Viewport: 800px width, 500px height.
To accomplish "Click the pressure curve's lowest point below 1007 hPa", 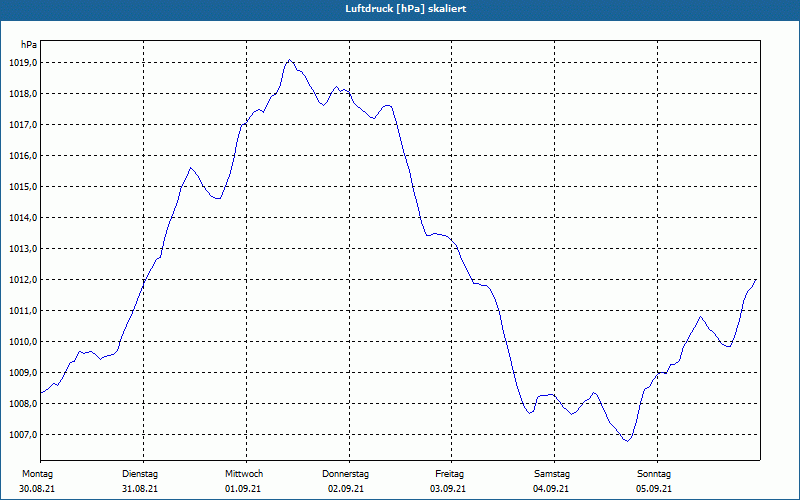I will tap(628, 441).
